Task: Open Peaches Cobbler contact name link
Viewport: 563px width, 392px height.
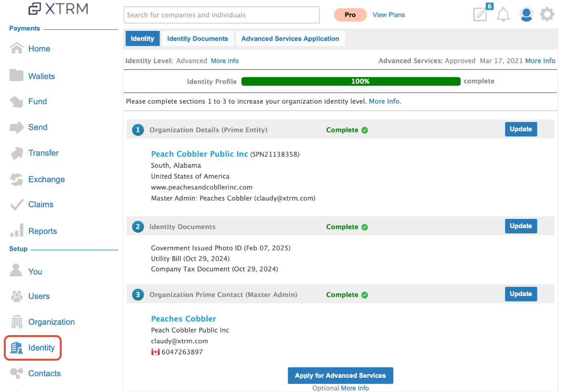Action: tap(184, 319)
